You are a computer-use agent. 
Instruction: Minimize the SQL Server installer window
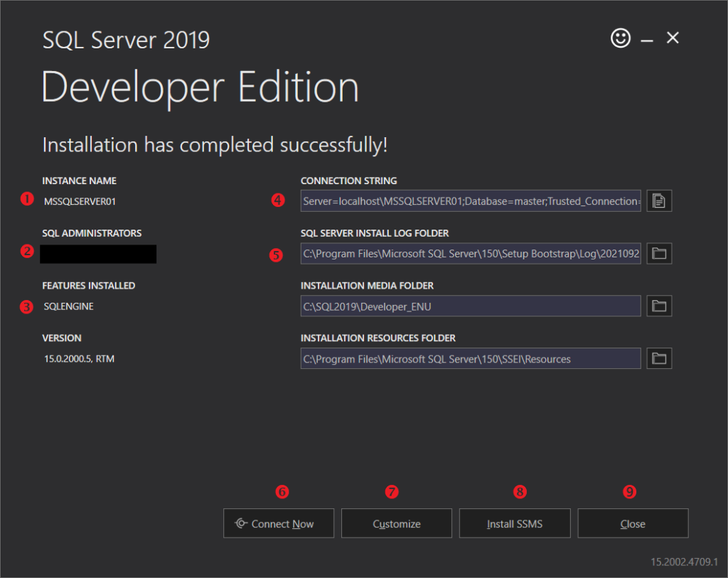[x=647, y=41]
